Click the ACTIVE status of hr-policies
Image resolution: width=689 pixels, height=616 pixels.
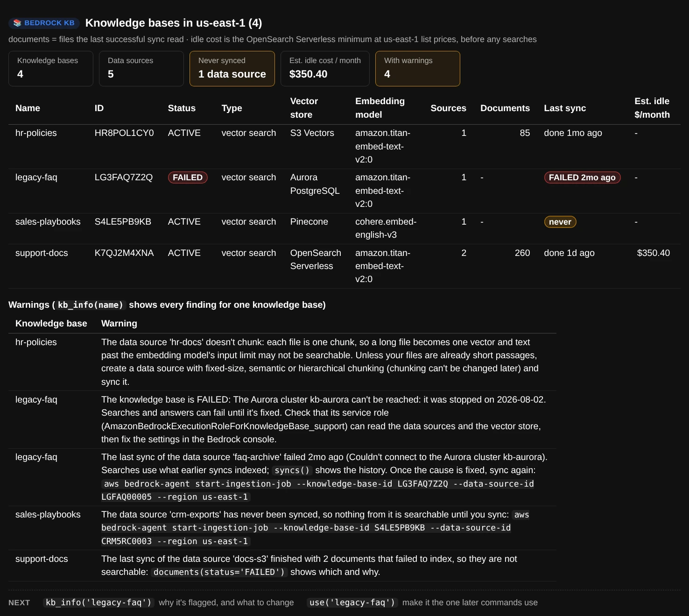[184, 133]
